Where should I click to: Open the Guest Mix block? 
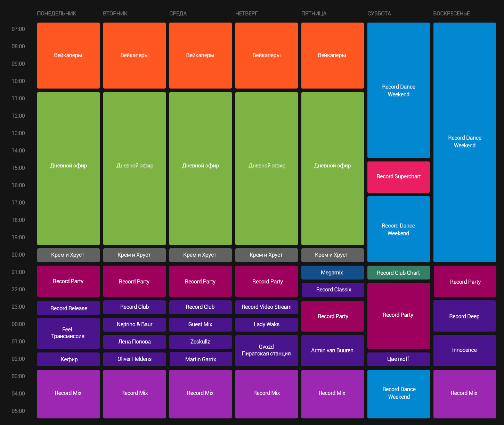[x=201, y=325]
